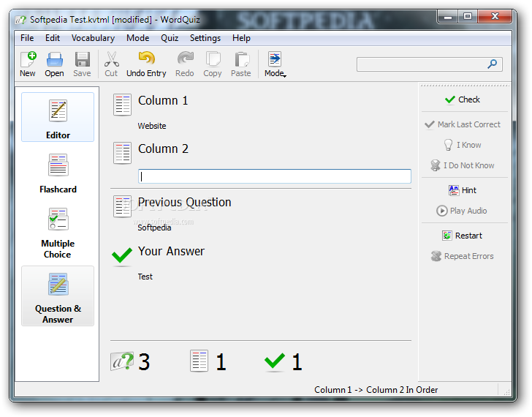
Task: Open the Edit menu
Action: click(53, 38)
